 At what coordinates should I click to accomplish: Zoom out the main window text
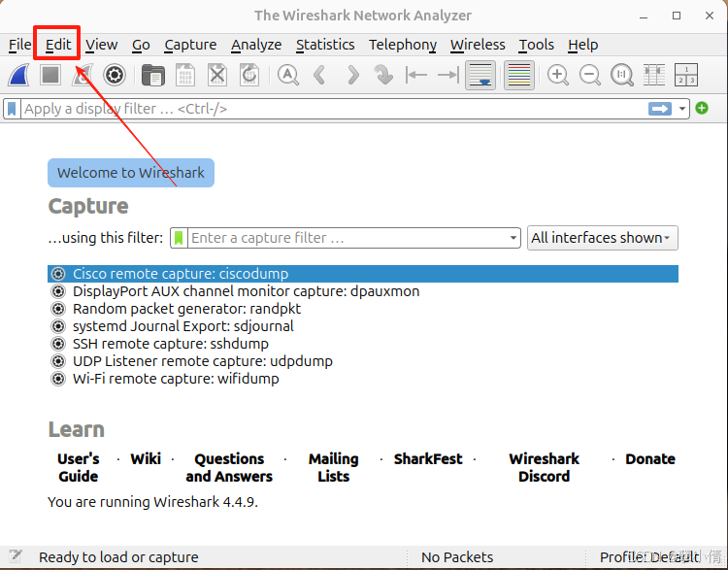pyautogui.click(x=590, y=75)
